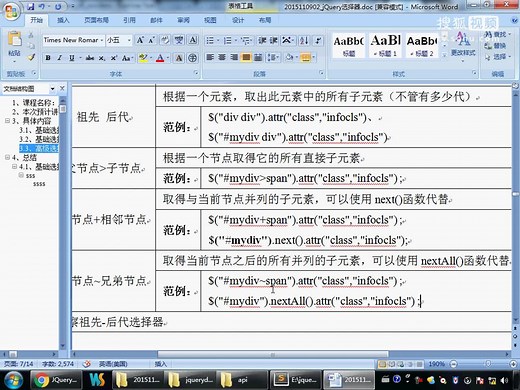This screenshot has height=390, width=520.
Task: Open Times New Roman font dropdown
Action: [x=102, y=40]
